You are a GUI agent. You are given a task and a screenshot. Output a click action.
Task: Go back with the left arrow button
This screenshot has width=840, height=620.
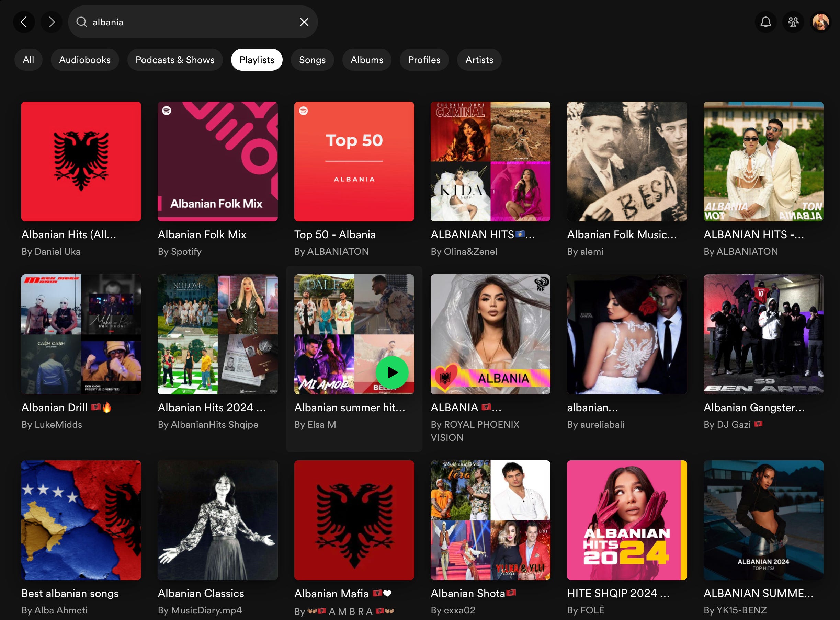24,22
